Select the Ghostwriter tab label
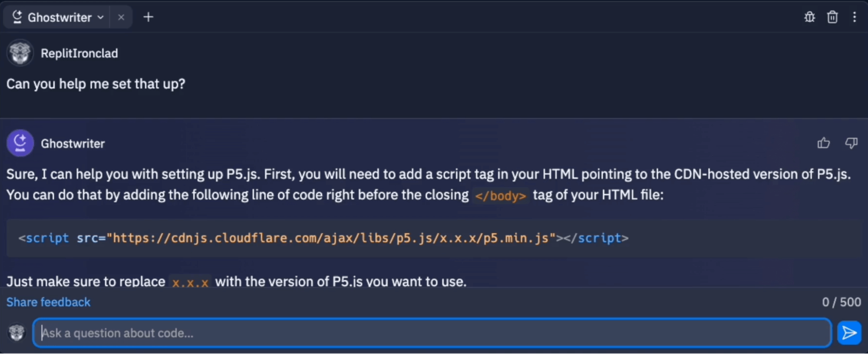The width and height of the screenshot is (868, 354). pyautogui.click(x=59, y=17)
